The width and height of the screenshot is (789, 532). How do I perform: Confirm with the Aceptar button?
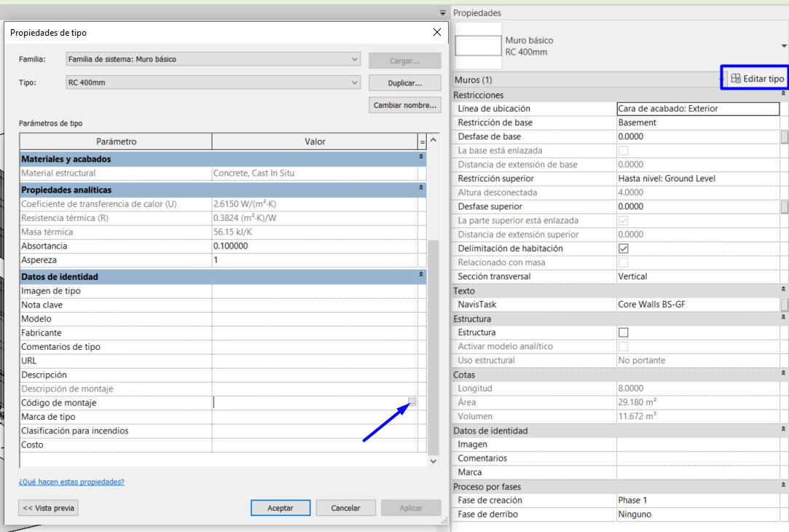coord(280,508)
